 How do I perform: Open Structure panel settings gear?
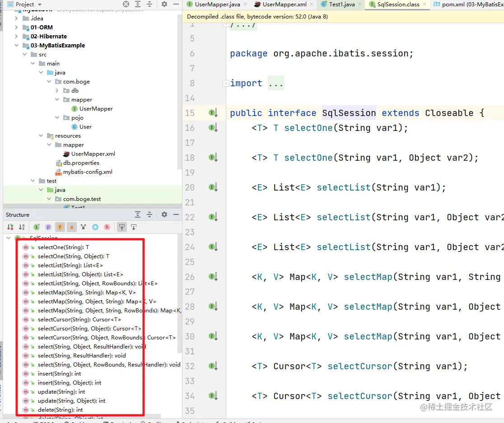pos(164,214)
